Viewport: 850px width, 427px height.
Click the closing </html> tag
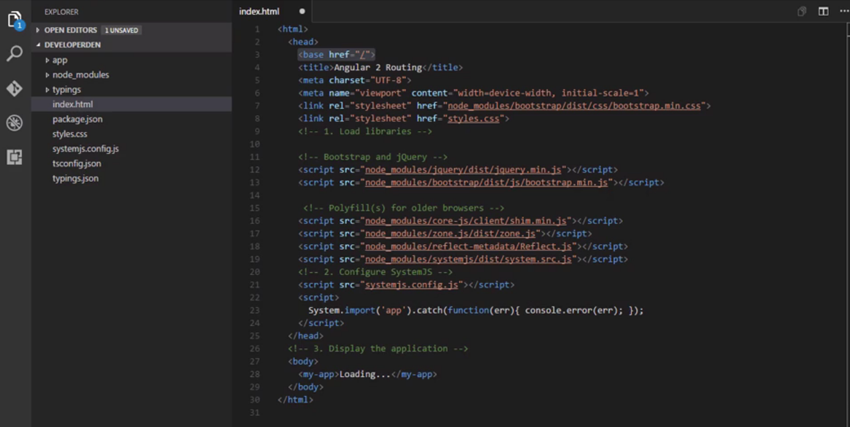pyautogui.click(x=295, y=400)
